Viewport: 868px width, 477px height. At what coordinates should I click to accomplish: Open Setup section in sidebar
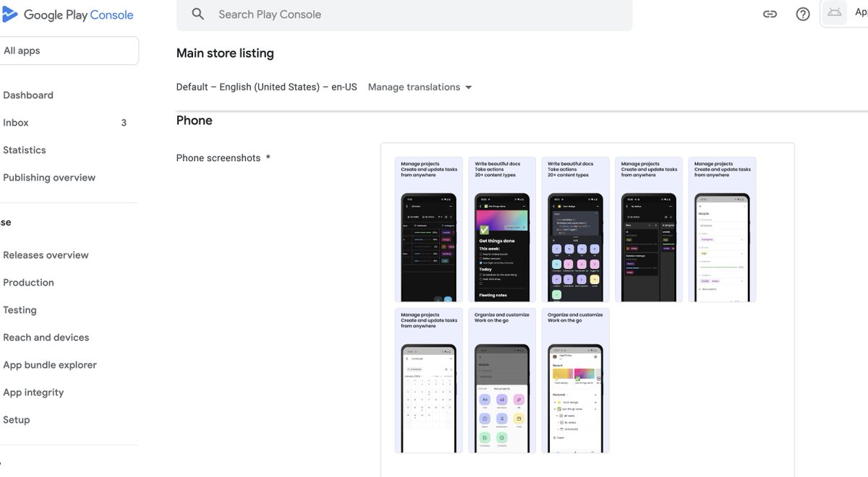click(x=17, y=420)
